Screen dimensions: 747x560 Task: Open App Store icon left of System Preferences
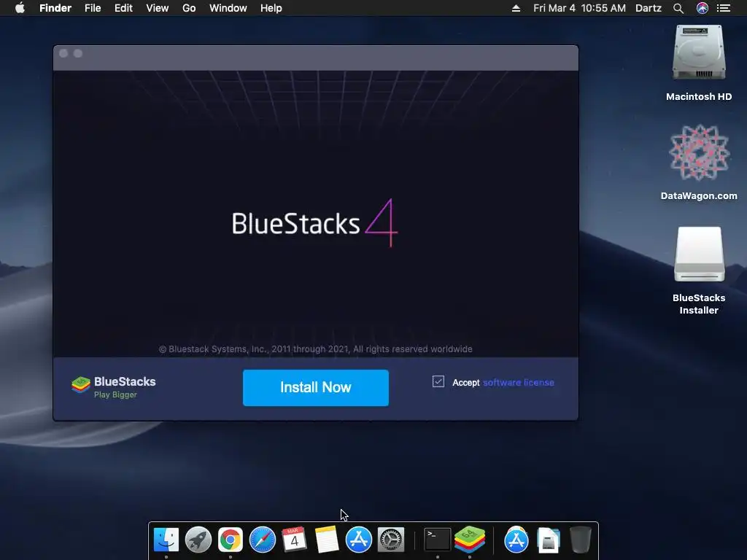pyautogui.click(x=359, y=540)
